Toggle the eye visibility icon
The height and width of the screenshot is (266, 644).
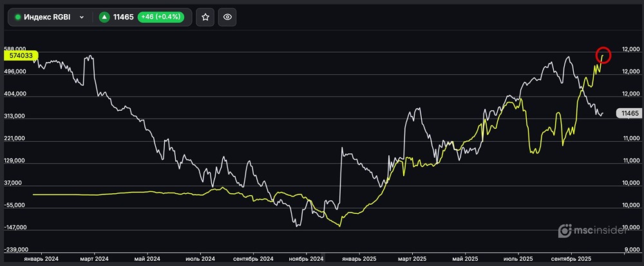coord(227,17)
